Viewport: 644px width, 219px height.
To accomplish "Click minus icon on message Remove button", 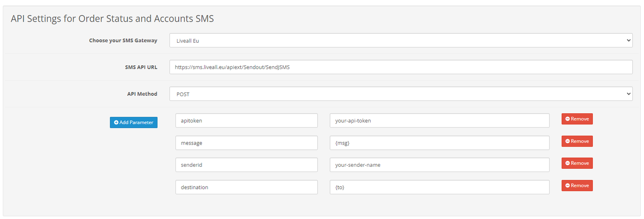I will pyautogui.click(x=568, y=141).
